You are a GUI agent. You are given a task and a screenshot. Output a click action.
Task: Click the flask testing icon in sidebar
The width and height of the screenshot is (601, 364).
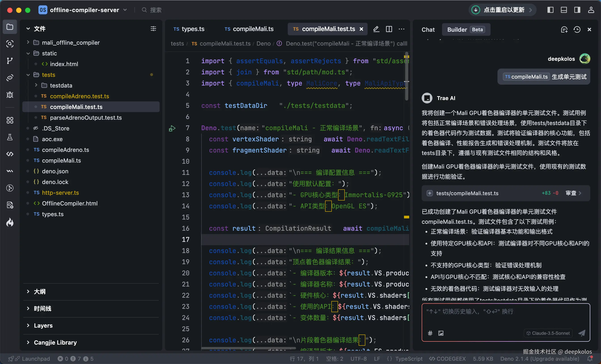(10, 137)
